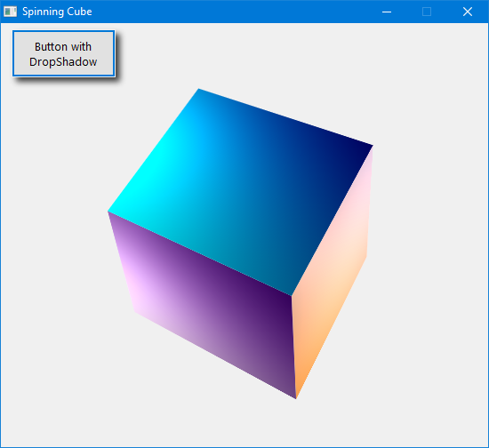The width and height of the screenshot is (489, 448).
Task: Minimize the Spinning Cube window
Action: coord(387,12)
